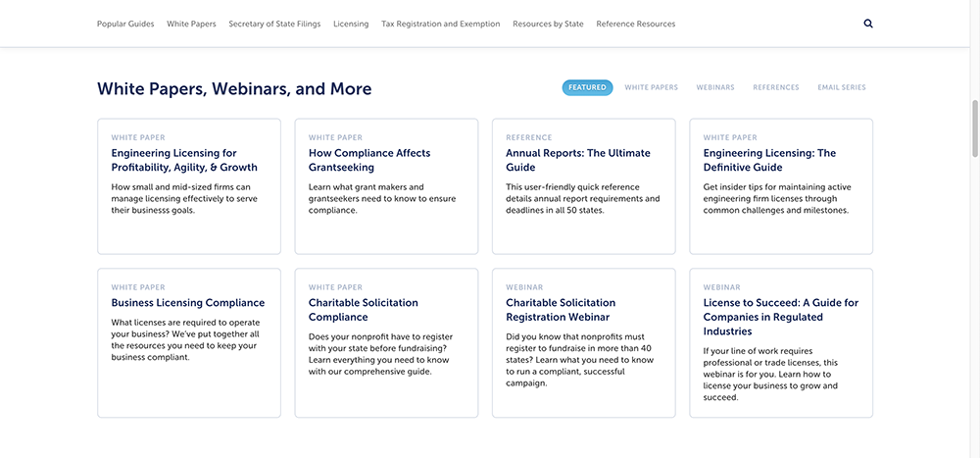
Task: Open Tax Registration and Exemption menu
Action: tap(441, 24)
